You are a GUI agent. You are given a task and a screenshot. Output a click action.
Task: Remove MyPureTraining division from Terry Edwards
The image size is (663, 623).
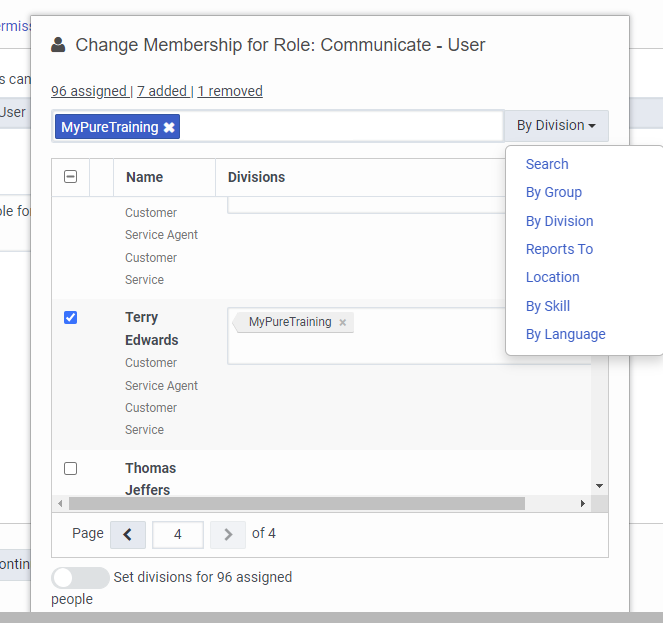point(342,323)
